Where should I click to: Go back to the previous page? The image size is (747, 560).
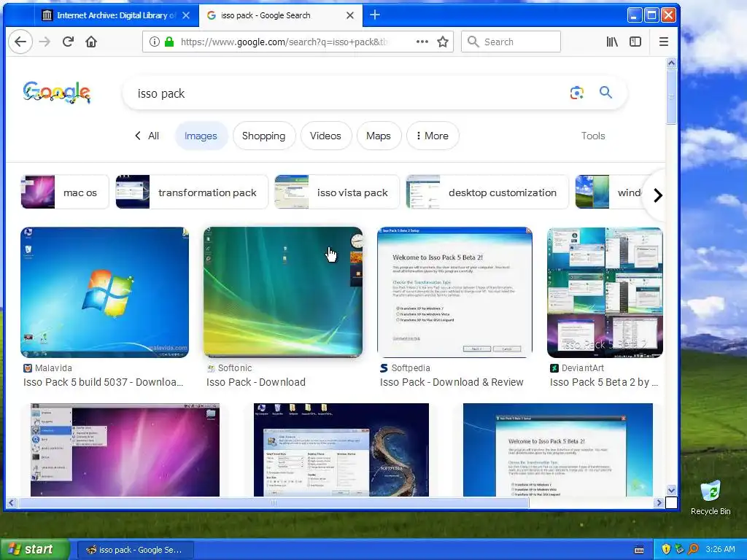coord(20,42)
